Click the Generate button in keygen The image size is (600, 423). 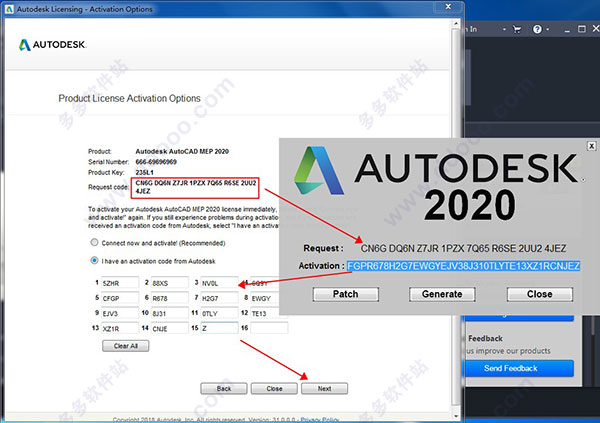(x=442, y=294)
